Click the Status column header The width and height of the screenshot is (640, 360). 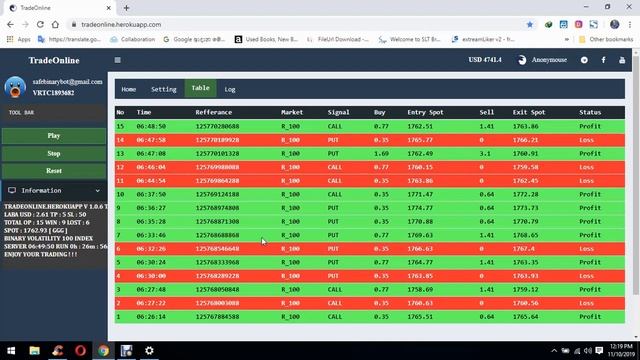(590, 112)
